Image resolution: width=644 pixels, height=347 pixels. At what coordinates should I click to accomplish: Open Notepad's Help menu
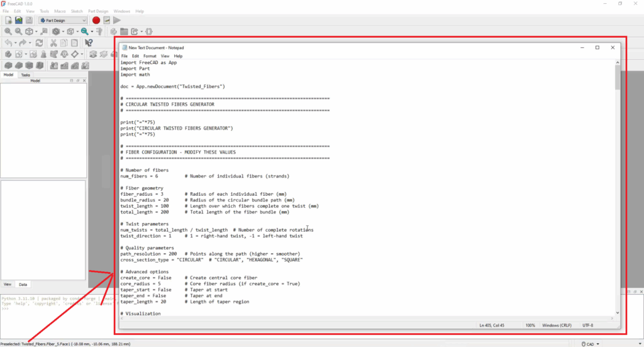(178, 56)
